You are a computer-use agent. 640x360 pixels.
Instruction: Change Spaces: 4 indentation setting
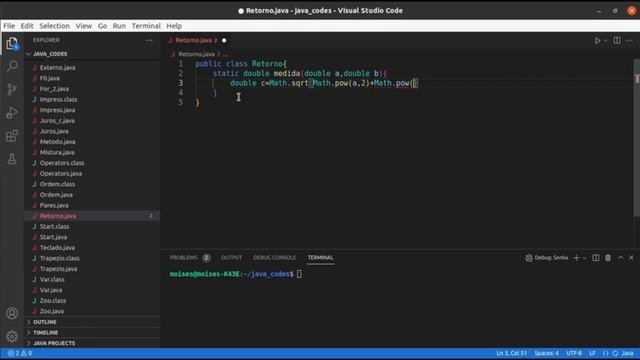(x=547, y=353)
